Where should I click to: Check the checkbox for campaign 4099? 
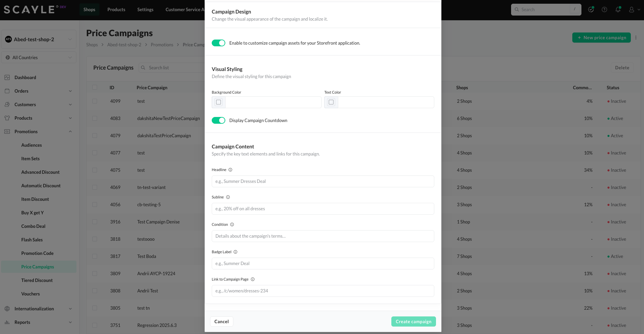(95, 101)
